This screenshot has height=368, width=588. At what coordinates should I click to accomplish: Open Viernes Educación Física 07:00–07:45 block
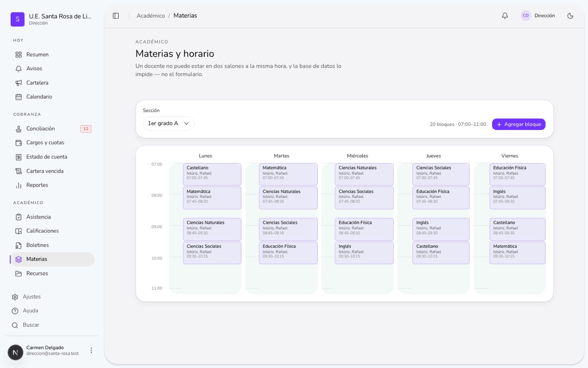pyautogui.click(x=517, y=174)
